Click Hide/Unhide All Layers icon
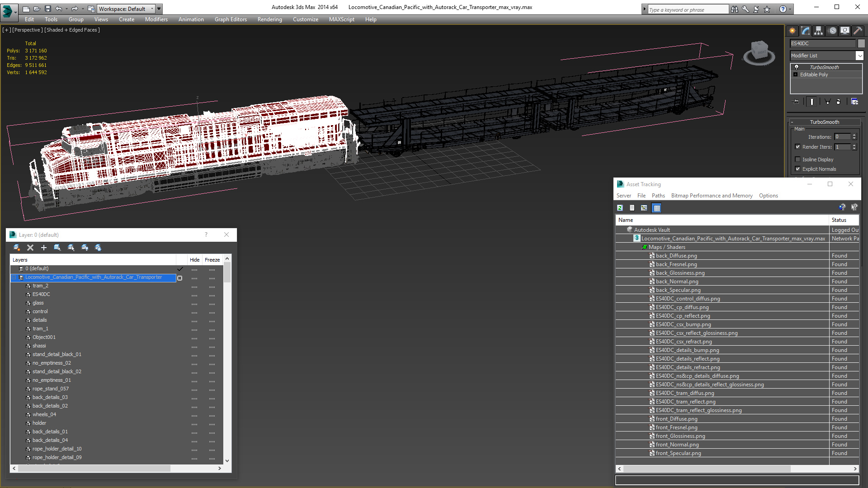Viewport: 868px width, 488px height. tap(85, 248)
